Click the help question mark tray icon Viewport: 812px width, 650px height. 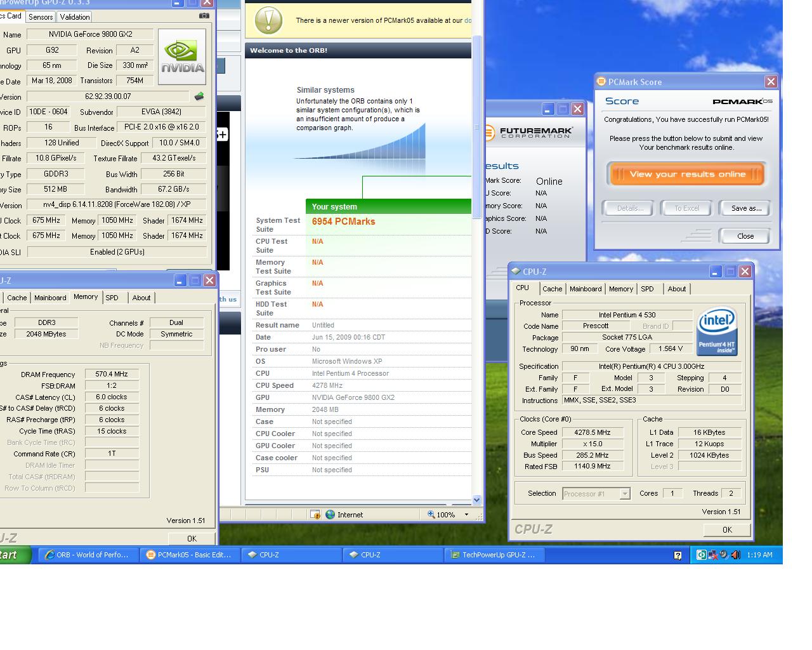tap(678, 555)
